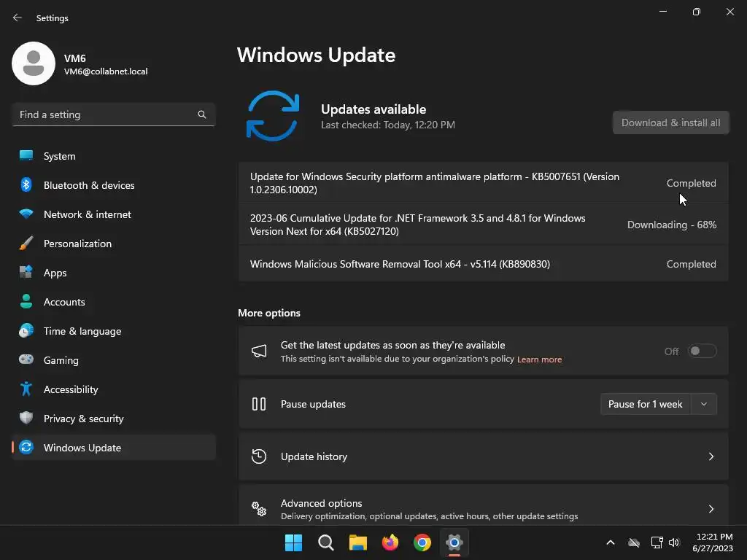747x560 pixels.
Task: Open Privacy & security settings
Action: pos(113,418)
